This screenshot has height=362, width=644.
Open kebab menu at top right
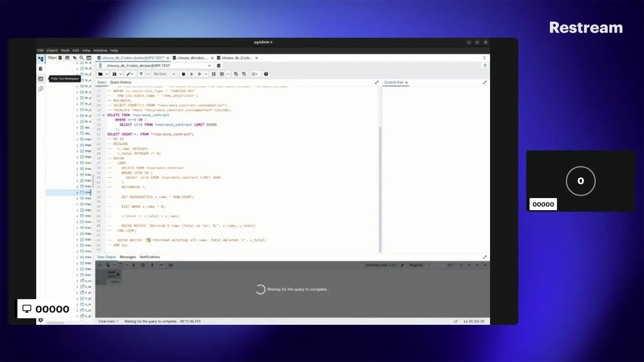tap(485, 58)
